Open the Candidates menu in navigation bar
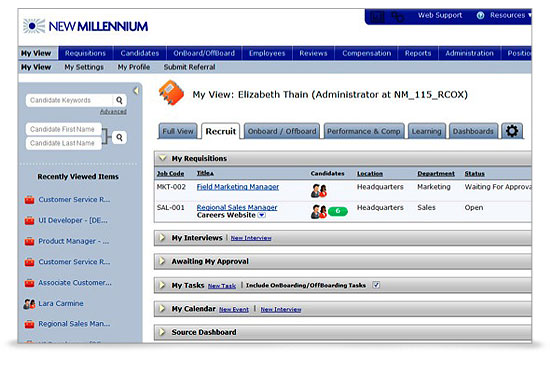 (x=140, y=53)
